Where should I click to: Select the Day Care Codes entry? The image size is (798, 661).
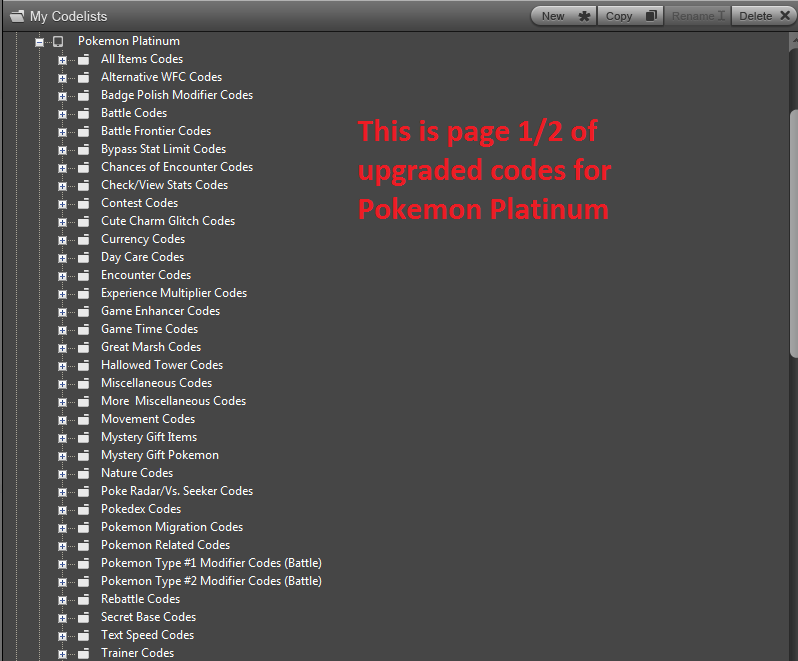tap(142, 257)
